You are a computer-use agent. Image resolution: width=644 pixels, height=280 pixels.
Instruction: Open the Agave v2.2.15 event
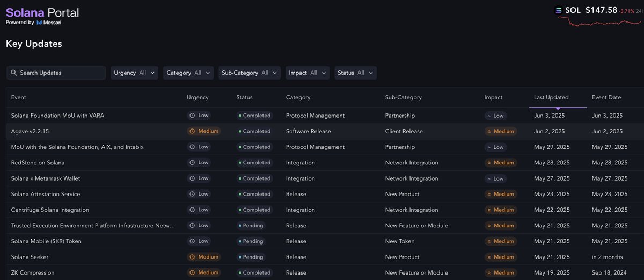(x=30, y=131)
